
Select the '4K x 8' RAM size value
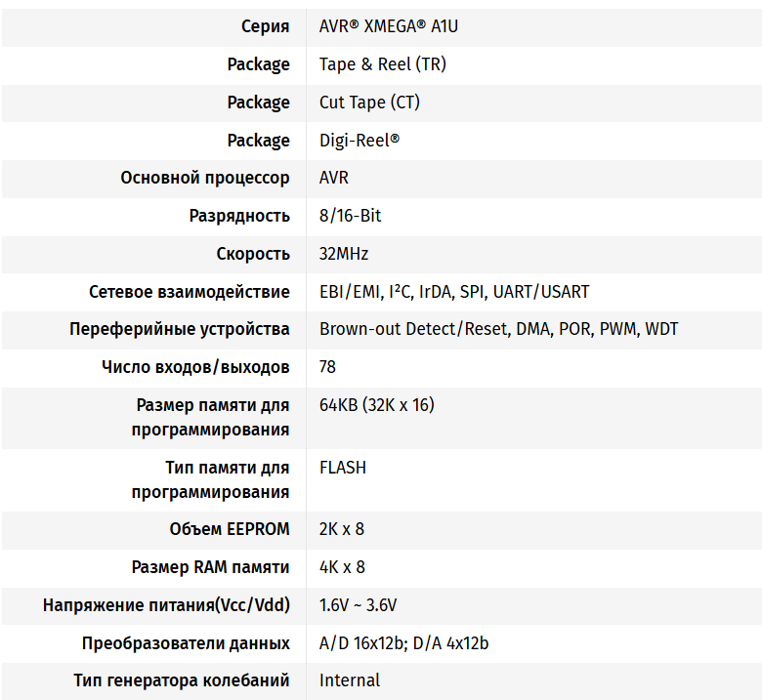tap(341, 567)
